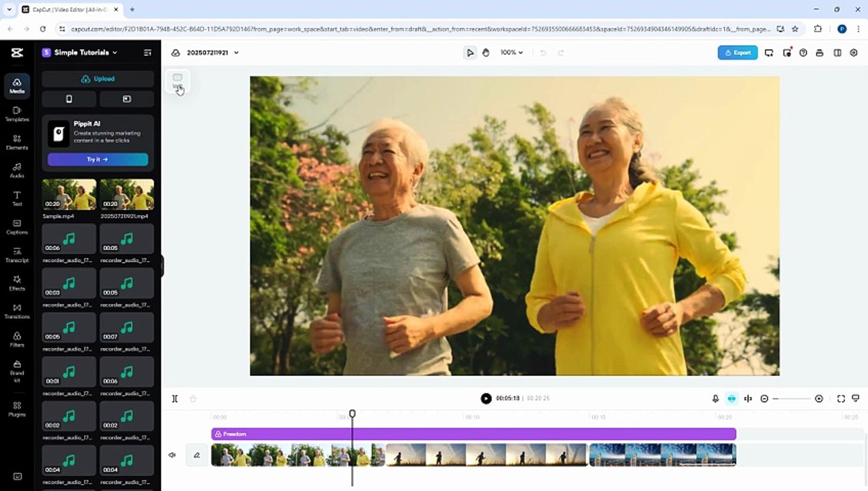Open the print-style layout icon
The width and height of the screenshot is (868, 491).
tap(820, 53)
